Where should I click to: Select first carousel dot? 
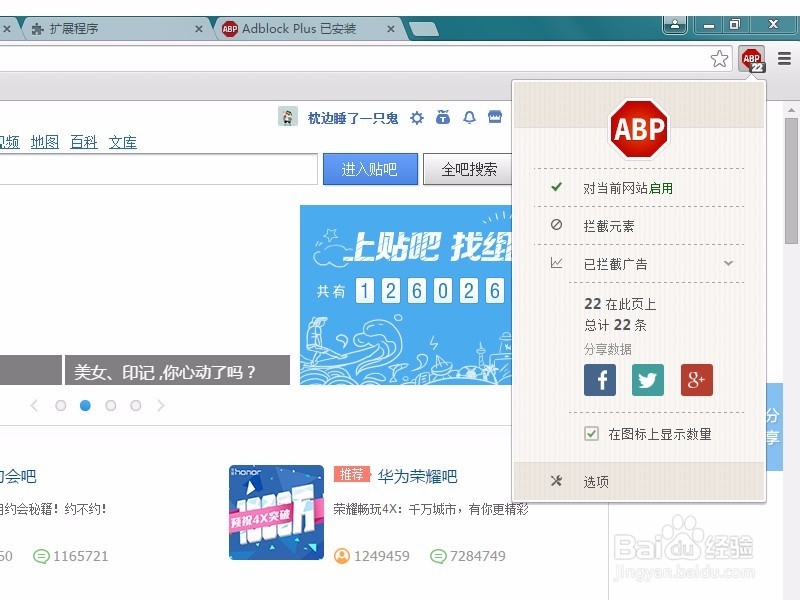60,406
